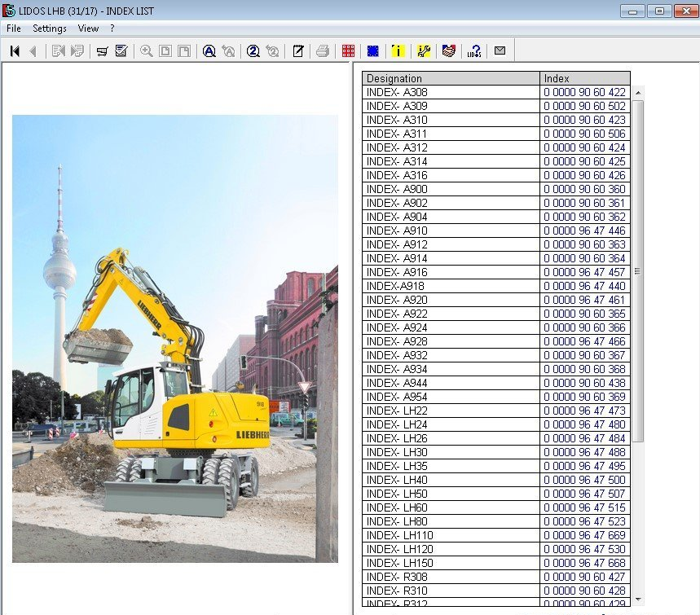700x615 pixels.
Task: Select the INDEX- LH150 row designation
Action: coord(398,563)
